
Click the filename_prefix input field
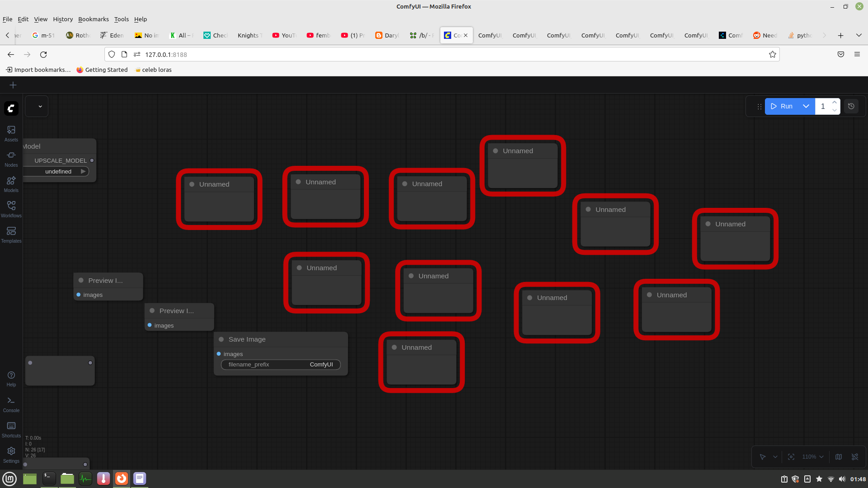[x=280, y=365]
